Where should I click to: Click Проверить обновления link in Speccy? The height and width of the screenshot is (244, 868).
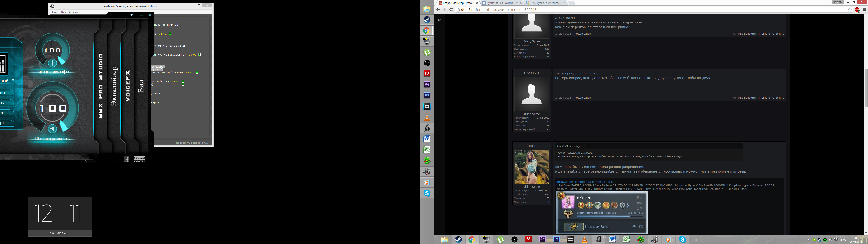pos(192,143)
